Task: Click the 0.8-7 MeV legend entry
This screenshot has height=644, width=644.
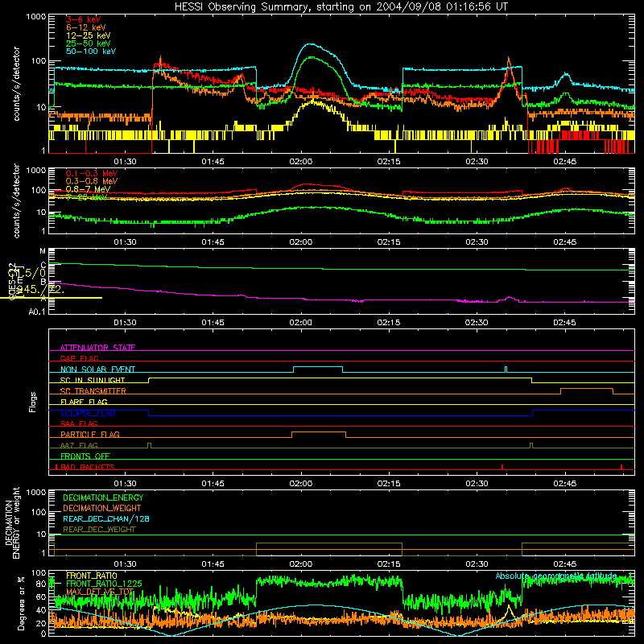Action: (x=88, y=189)
